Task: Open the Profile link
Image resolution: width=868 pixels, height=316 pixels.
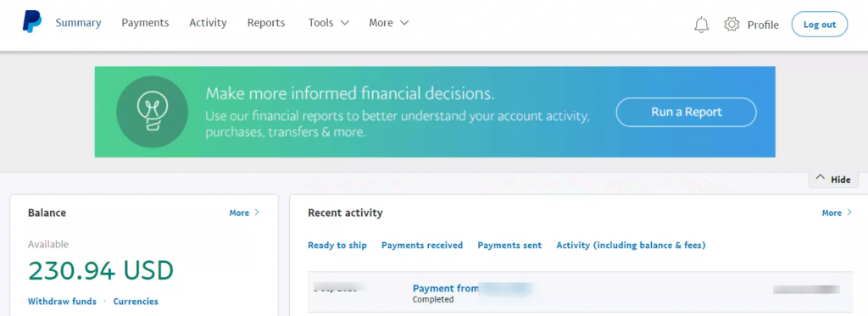Action: [x=763, y=25]
